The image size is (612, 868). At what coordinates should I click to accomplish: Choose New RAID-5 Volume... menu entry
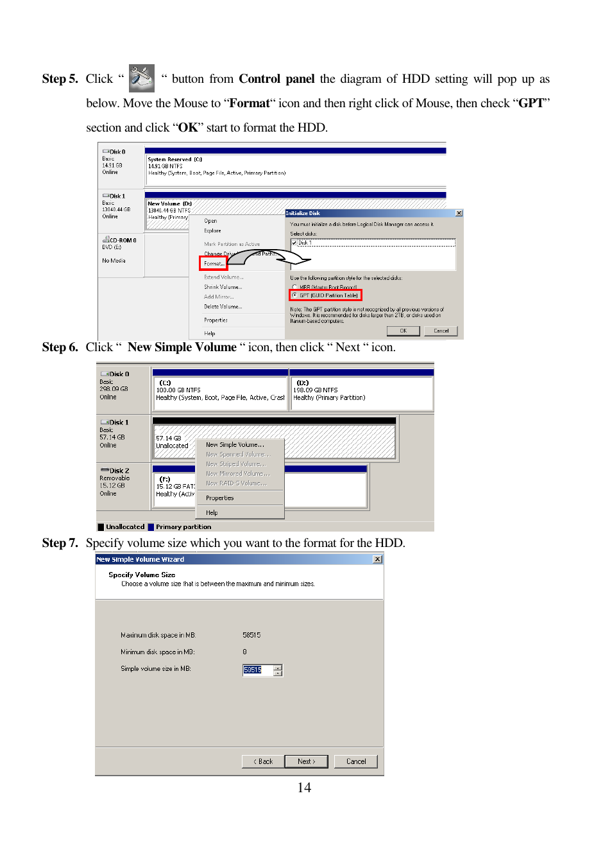(x=236, y=483)
